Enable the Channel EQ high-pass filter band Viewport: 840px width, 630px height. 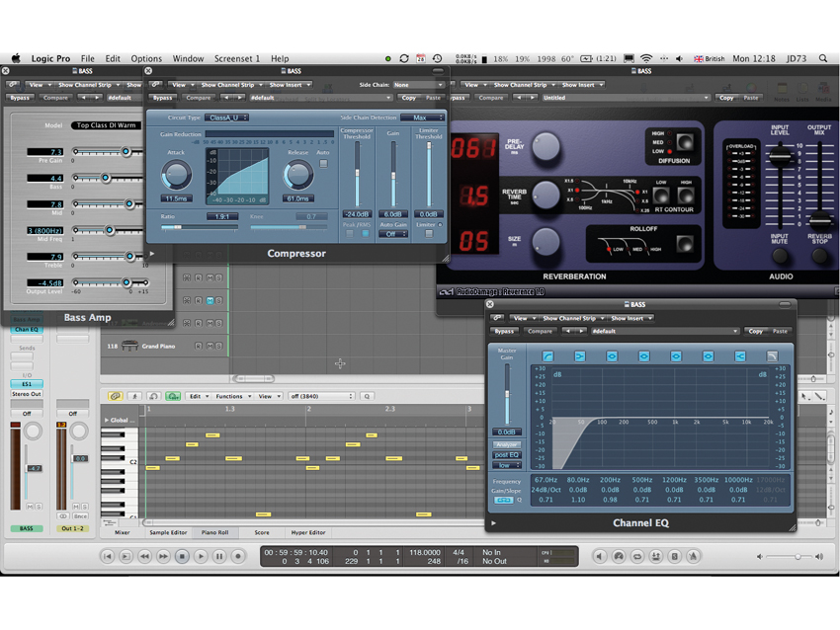[x=547, y=355]
